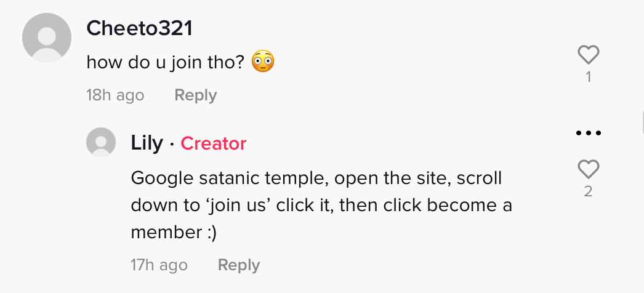Open Lily's small profile avatar
Image resolution: width=644 pixels, height=293 pixels.
pos(100,142)
